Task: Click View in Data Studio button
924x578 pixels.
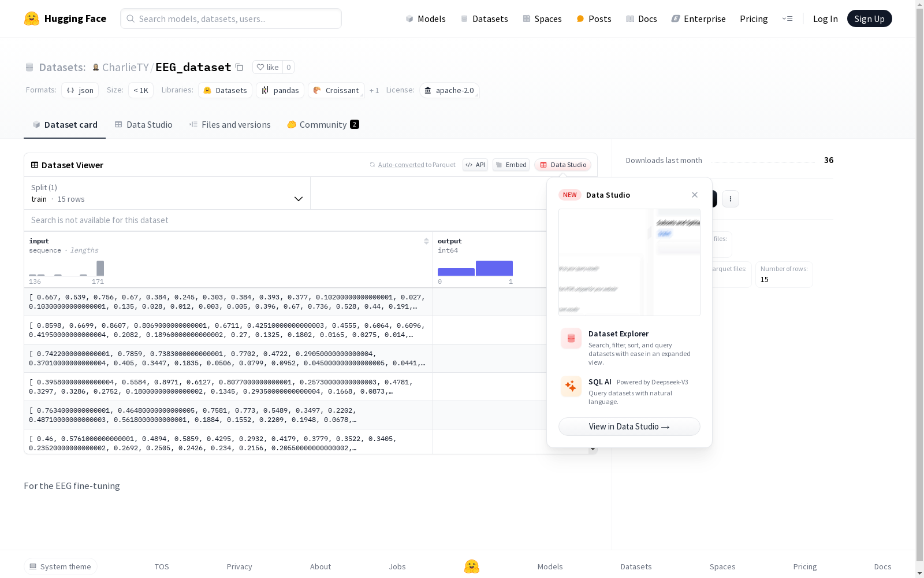Action: [629, 427]
